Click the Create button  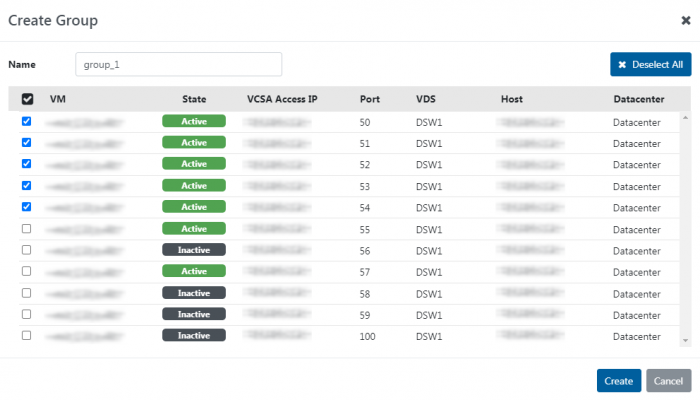click(x=618, y=381)
